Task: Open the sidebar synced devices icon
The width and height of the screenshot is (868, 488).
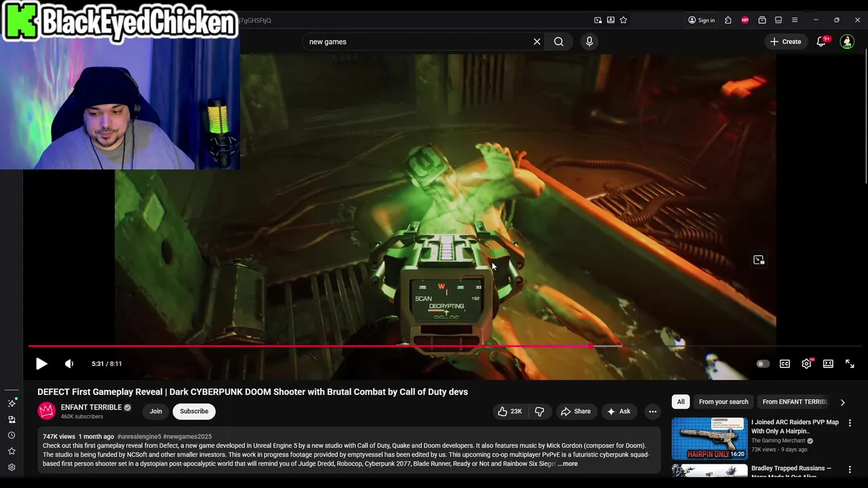Action: tap(12, 420)
